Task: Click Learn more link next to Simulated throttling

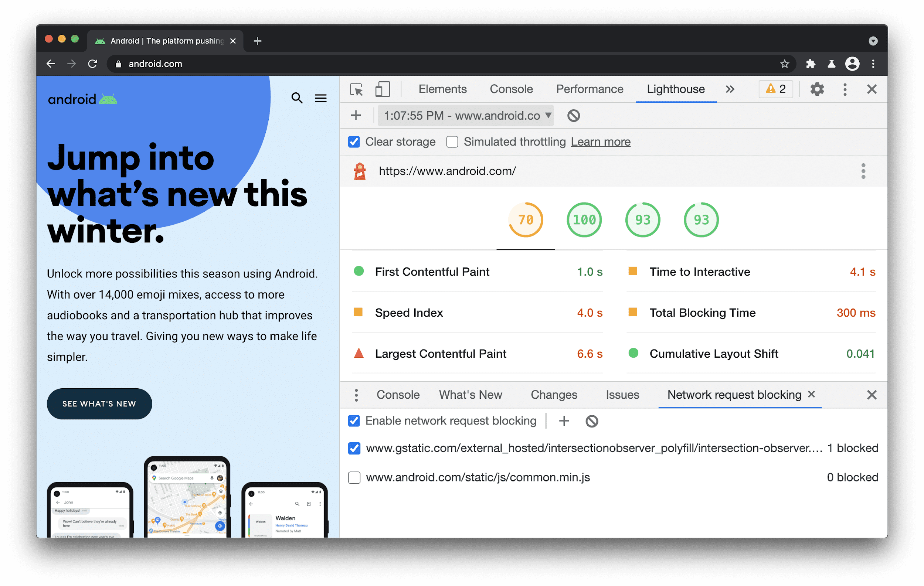Action: point(600,142)
